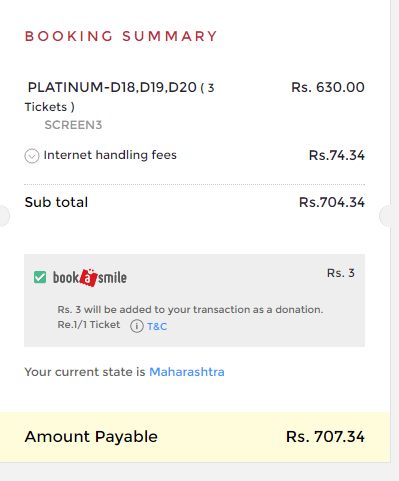The height and width of the screenshot is (481, 399).
Task: Expand the Internet handling fees chevron
Action: click(32, 156)
